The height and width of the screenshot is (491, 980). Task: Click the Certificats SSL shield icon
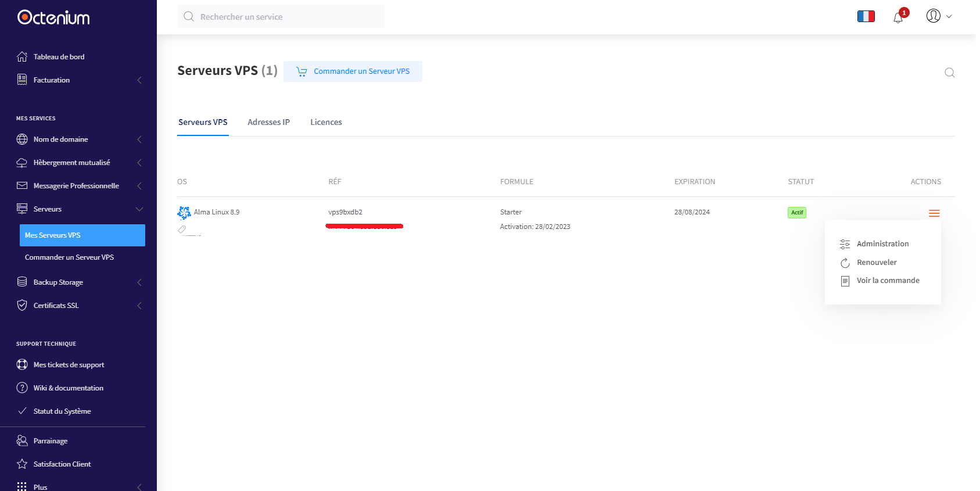tap(22, 305)
